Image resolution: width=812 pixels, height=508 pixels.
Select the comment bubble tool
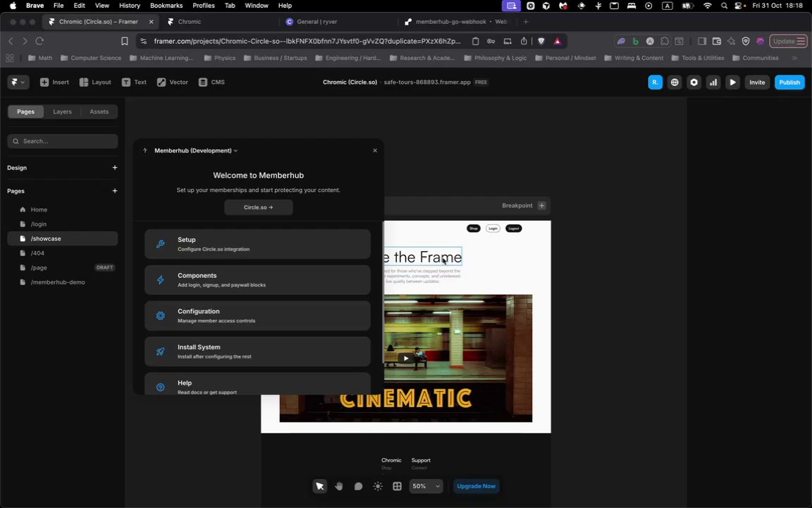pos(358,486)
